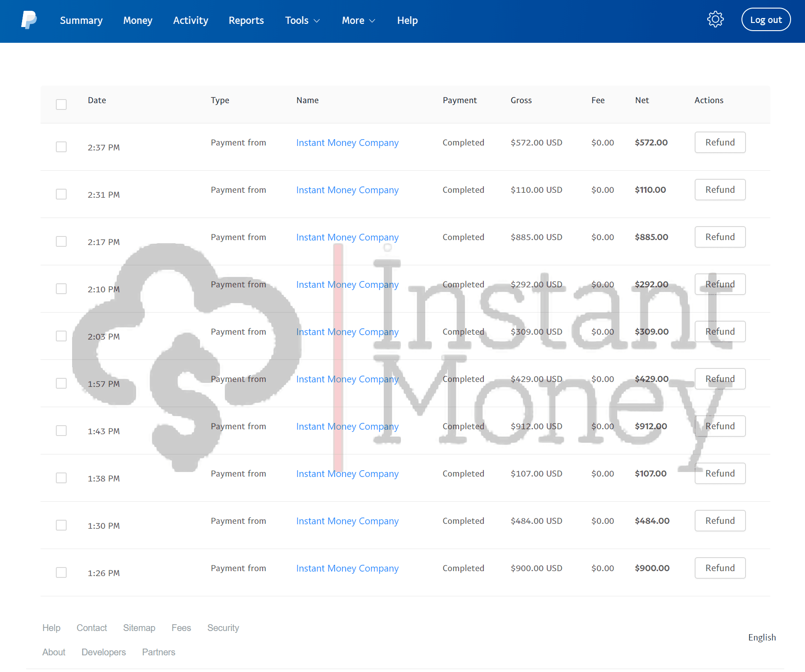Open Instant Money Company link at 2:31 PM
Image resolution: width=805 pixels, height=672 pixels.
tap(347, 190)
